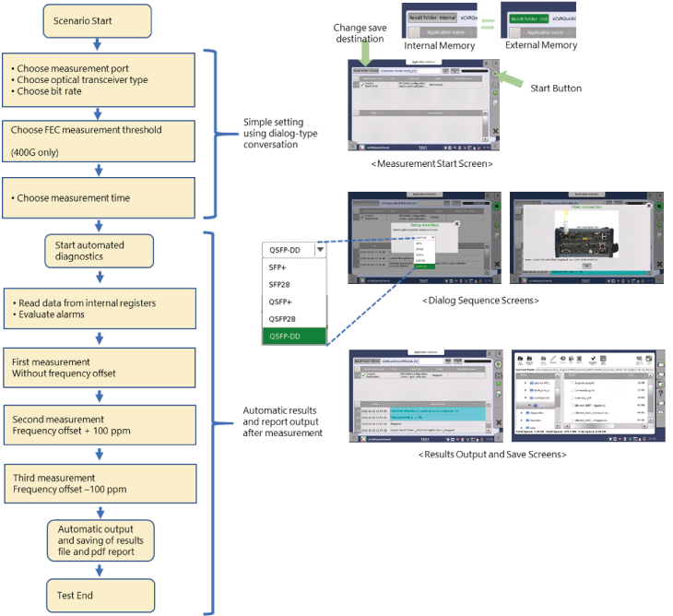The width and height of the screenshot is (673, 616).
Task: Click the cyan highlighted log row on Results screen
Action: pyautogui.click(x=437, y=414)
